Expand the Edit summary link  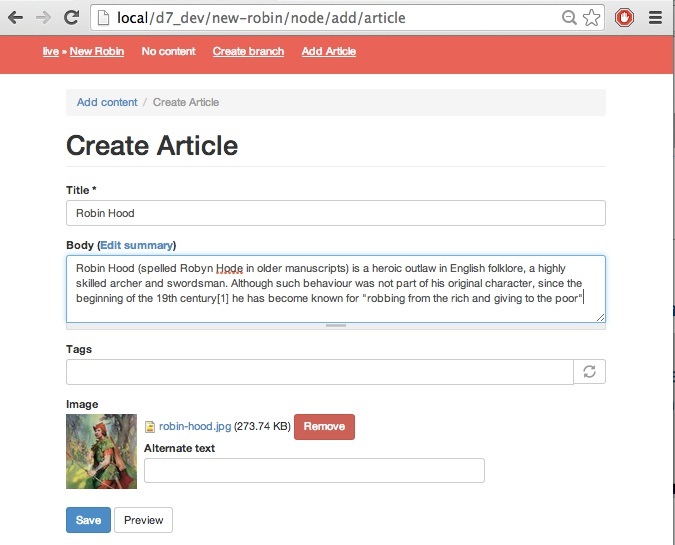pos(137,245)
